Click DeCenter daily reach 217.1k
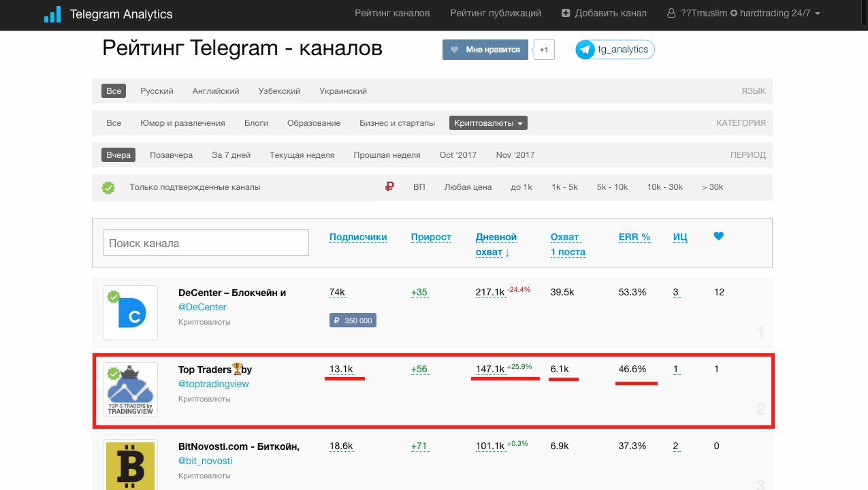This screenshot has height=490, width=868. tap(490, 293)
